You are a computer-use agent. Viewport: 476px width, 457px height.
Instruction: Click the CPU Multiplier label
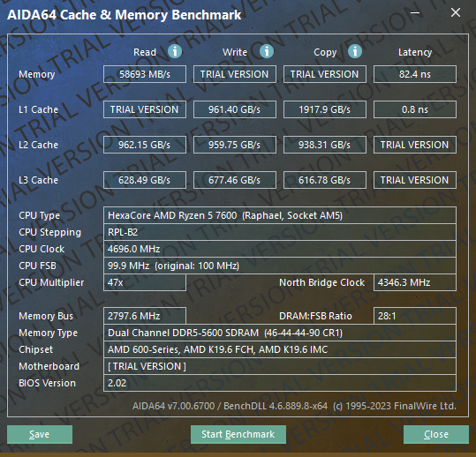click(51, 283)
